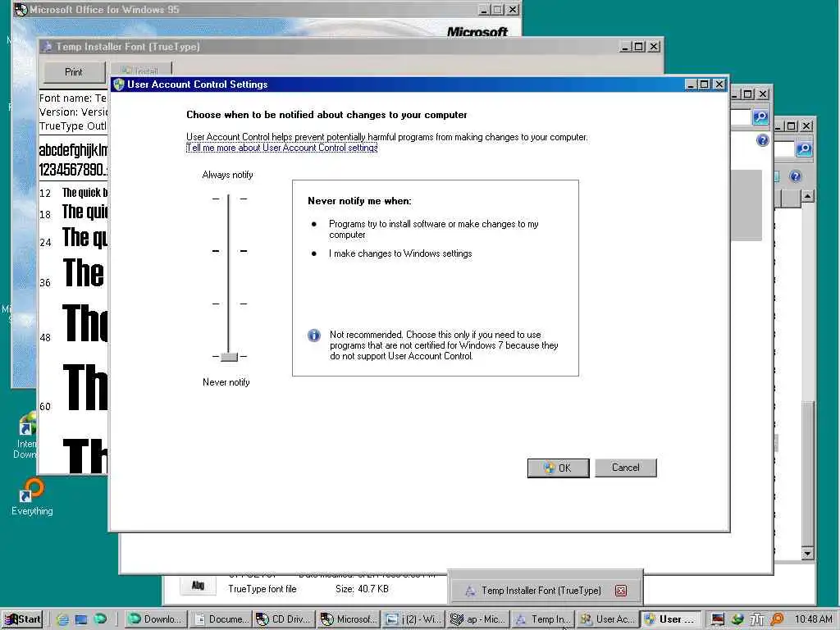The height and width of the screenshot is (630, 840).
Task: Click the shield icon in the UAC title bar
Action: coord(119,84)
